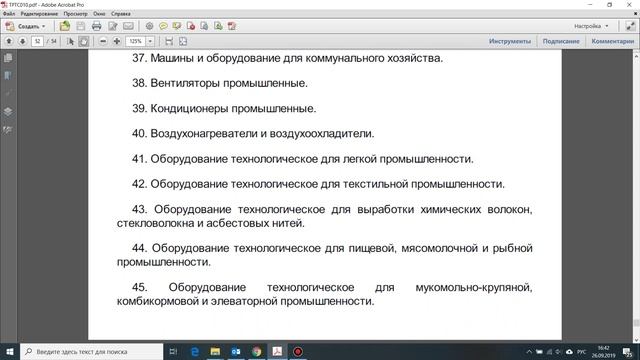
Task: Click item '40. Воздухонагреватели и воздухоохладители.'
Action: [253, 133]
